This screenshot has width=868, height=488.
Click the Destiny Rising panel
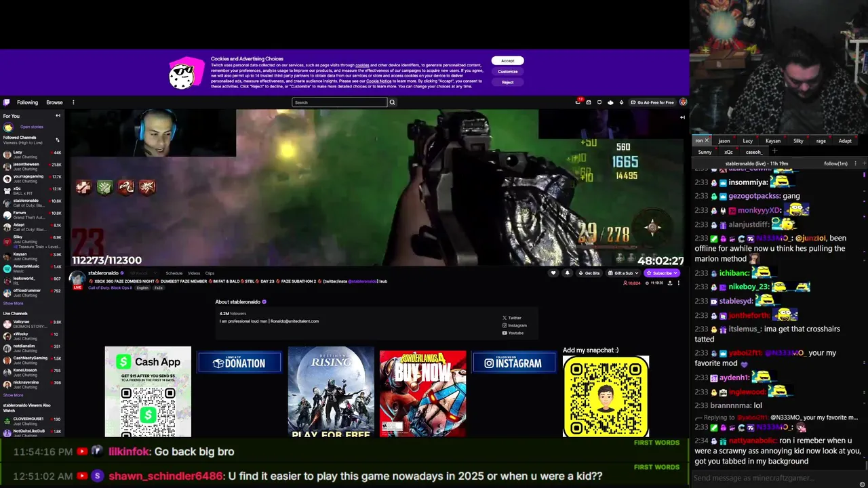click(x=331, y=392)
